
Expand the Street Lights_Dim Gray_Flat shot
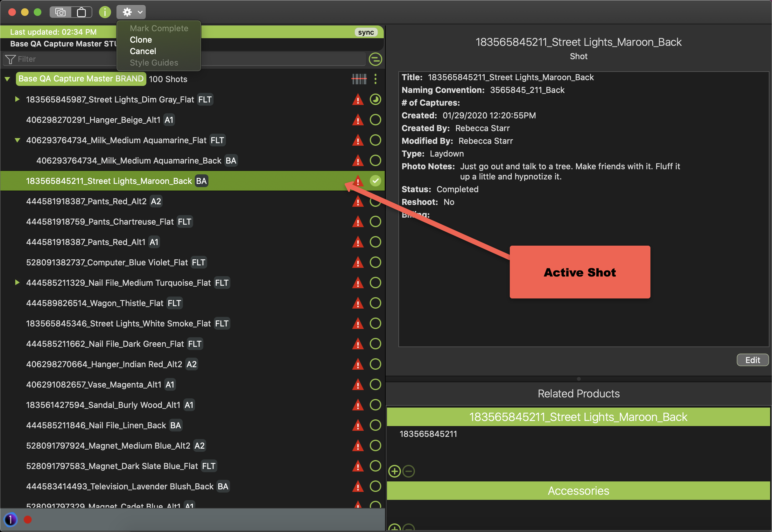point(17,99)
